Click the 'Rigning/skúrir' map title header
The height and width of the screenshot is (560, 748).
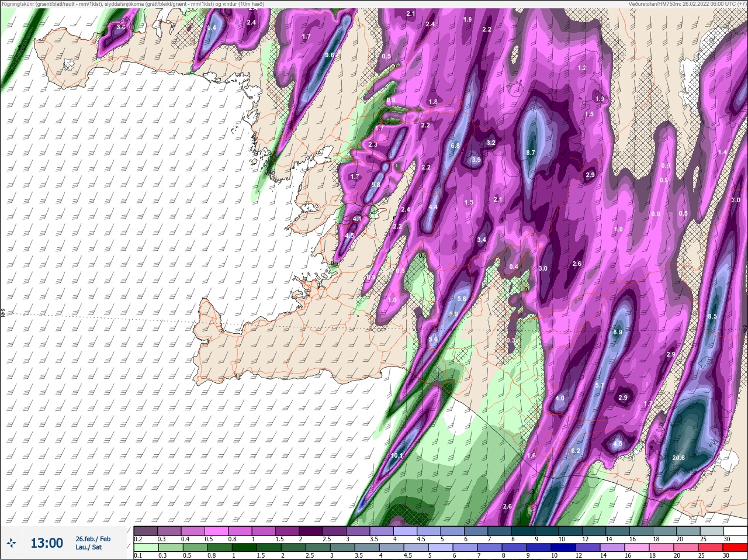click(132, 4)
